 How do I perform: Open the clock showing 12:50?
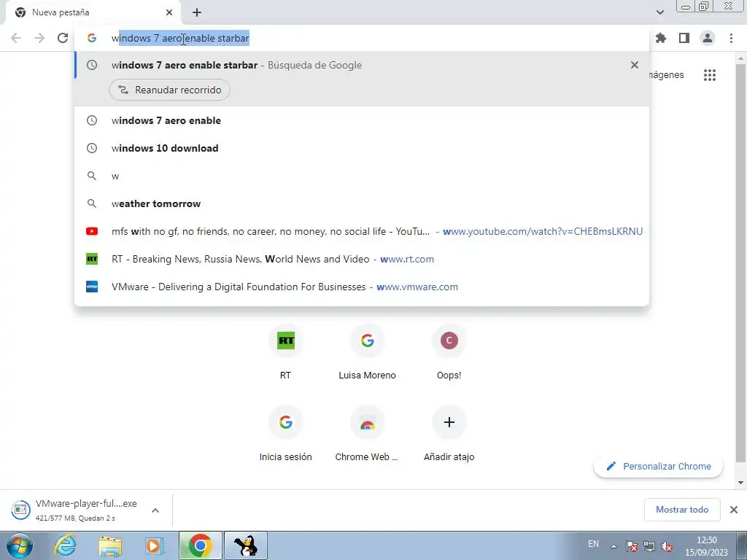tap(706, 546)
